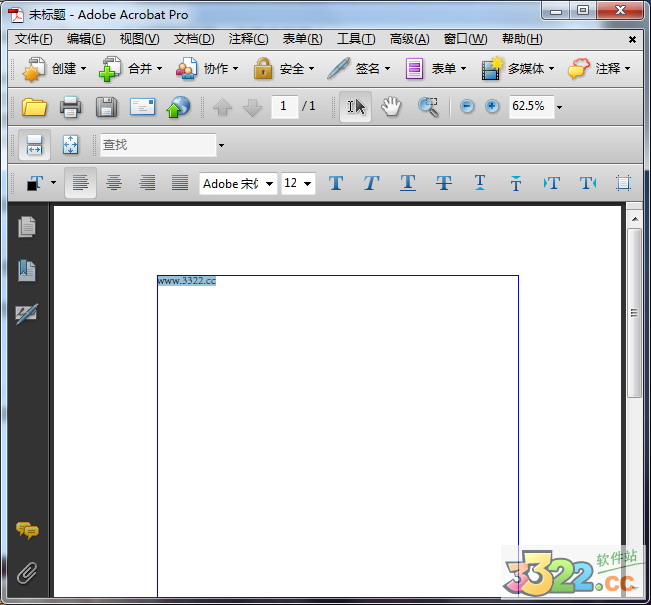Image resolution: width=651 pixels, height=605 pixels.
Task: Open the Bookmarks panel in sidebar
Action: click(x=27, y=271)
